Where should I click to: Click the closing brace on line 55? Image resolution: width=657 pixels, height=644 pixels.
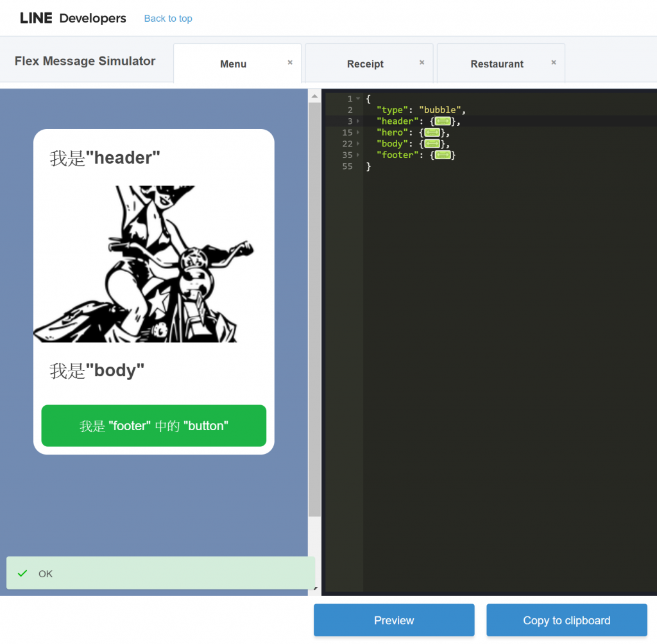pyautogui.click(x=369, y=166)
